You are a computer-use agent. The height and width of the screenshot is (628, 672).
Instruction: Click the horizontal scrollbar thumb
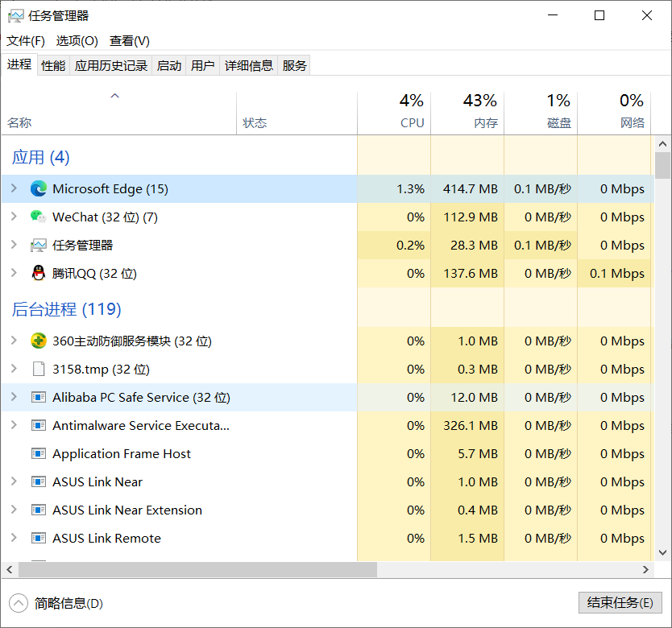pyautogui.click(x=197, y=570)
